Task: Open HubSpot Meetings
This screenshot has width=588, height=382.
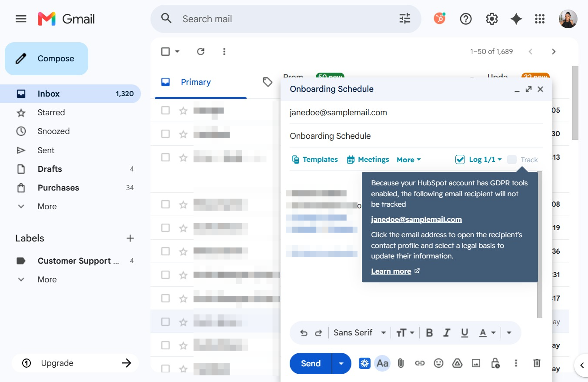Action: coord(368,160)
